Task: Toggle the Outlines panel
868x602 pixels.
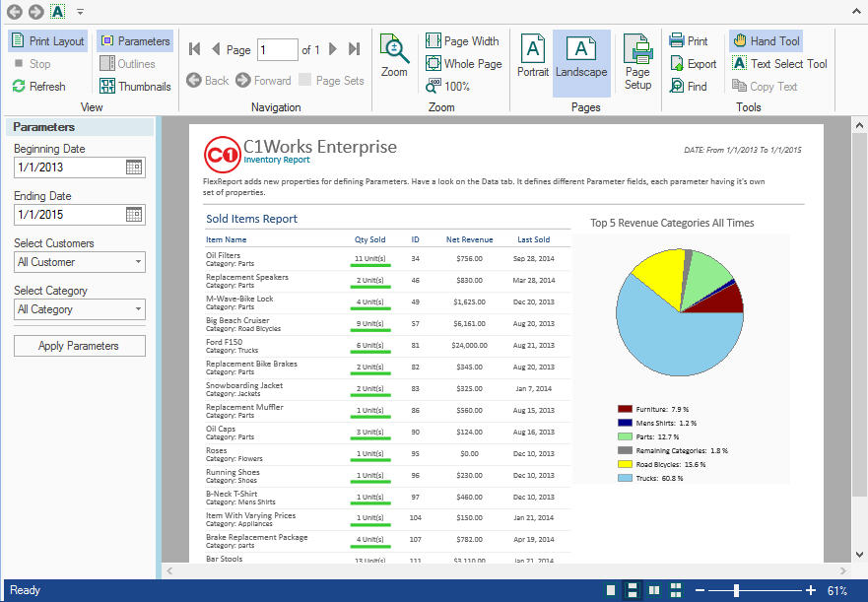Action: coord(127,64)
